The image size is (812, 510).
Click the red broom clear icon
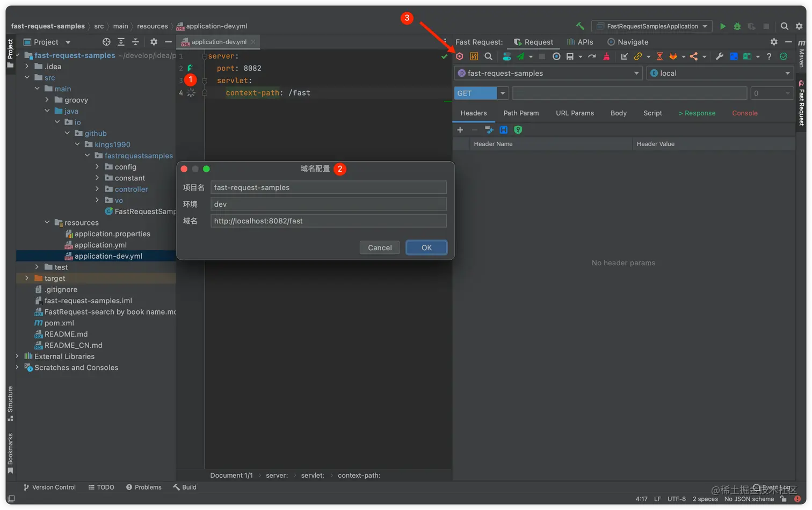coord(606,56)
